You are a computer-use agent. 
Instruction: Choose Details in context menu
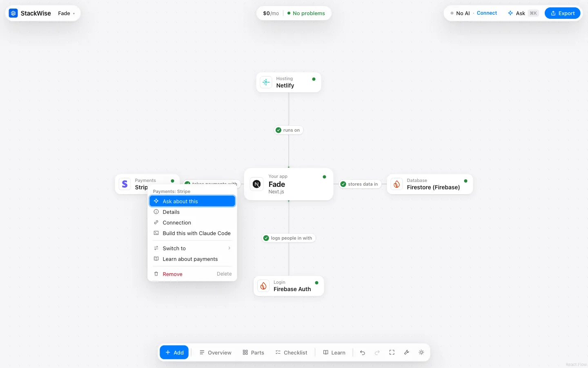192,212
